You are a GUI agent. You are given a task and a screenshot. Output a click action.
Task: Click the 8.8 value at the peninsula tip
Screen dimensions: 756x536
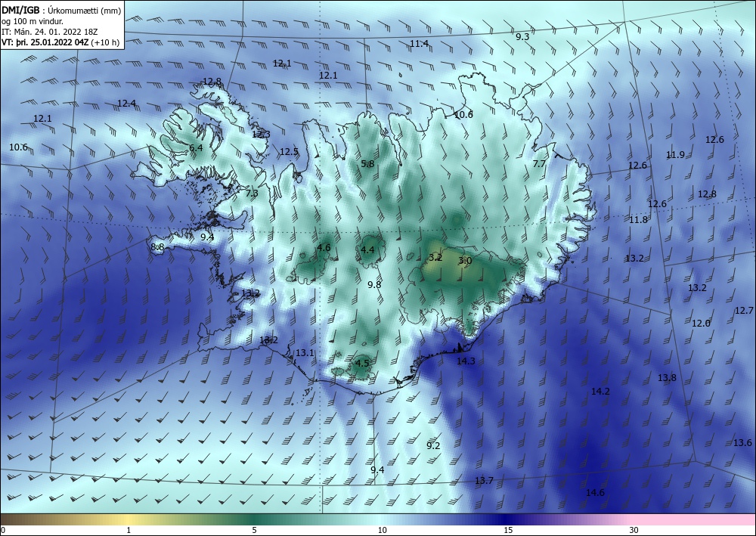[157, 246]
